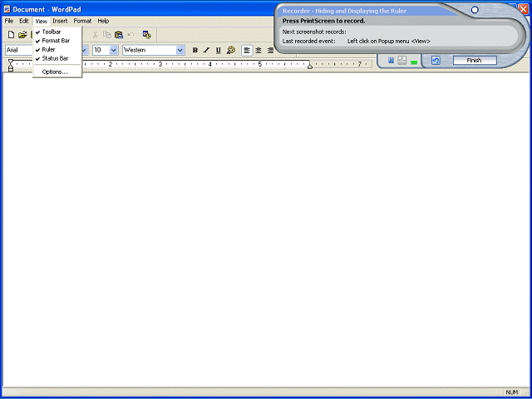The width and height of the screenshot is (532, 399).
Task: Open Recorder settings sliders icon
Action: (x=401, y=61)
